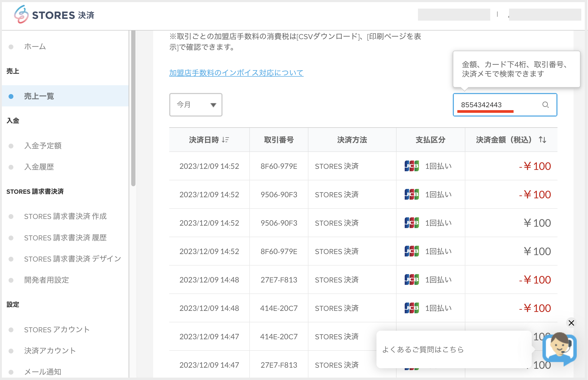The height and width of the screenshot is (380, 588).
Task: Click 決済方法 column header
Action: click(352, 140)
